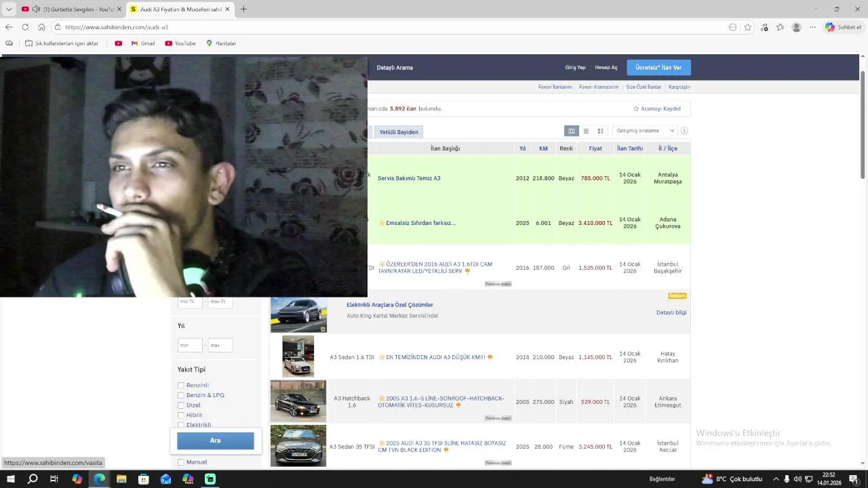Image resolution: width=868 pixels, height=488 pixels.
Task: Open Gmail bookmark in favorites bar
Action: [x=142, y=43]
